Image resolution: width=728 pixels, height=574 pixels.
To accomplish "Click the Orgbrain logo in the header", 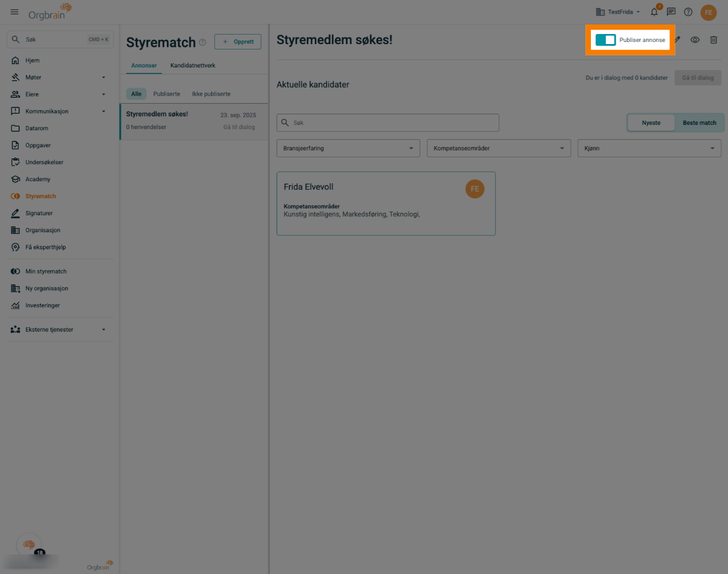I will pos(50,12).
